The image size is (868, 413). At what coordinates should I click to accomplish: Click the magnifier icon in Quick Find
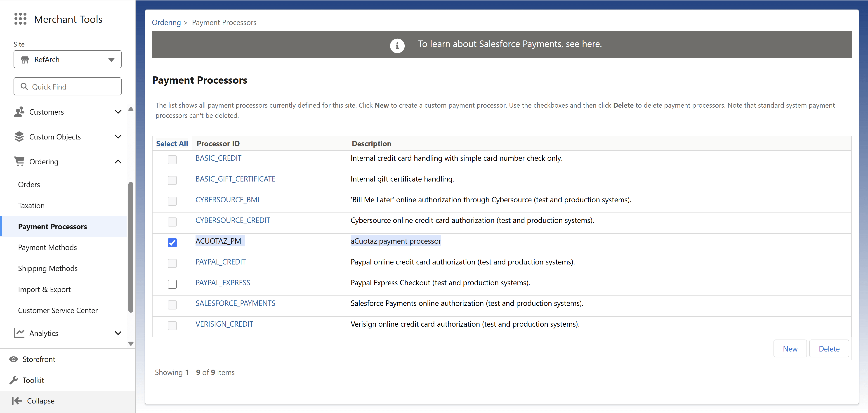click(24, 87)
